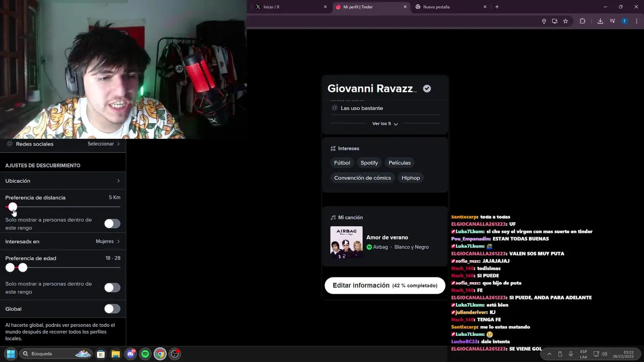The height and width of the screenshot is (362, 644).
Task: Click the AJUSTES DE DESCUBRIMIENTO heading
Action: (x=43, y=165)
